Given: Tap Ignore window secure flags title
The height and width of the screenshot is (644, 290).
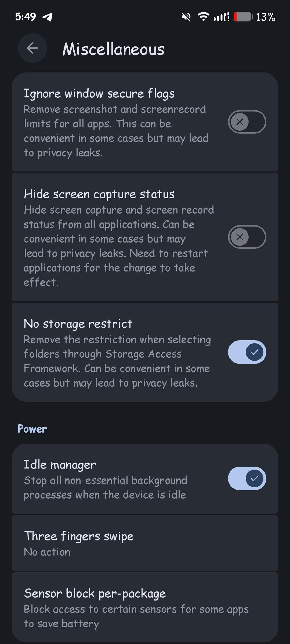Looking at the screenshot, I should [99, 94].
